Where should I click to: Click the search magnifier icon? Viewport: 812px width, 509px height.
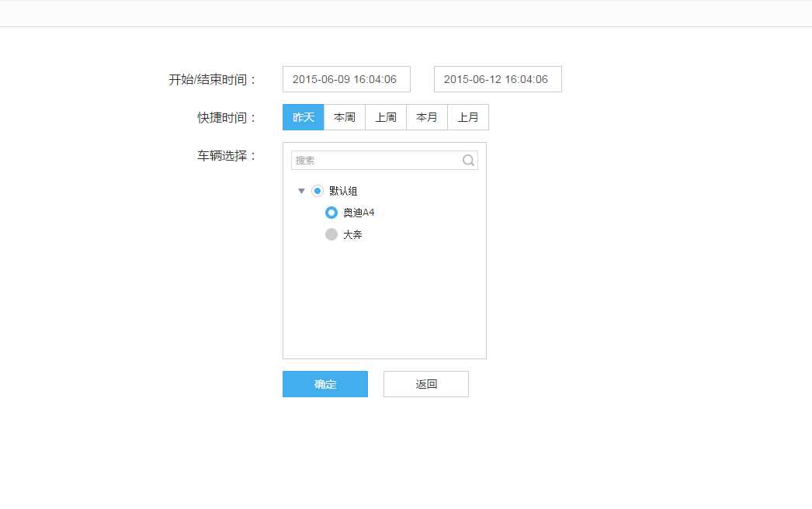click(x=468, y=159)
